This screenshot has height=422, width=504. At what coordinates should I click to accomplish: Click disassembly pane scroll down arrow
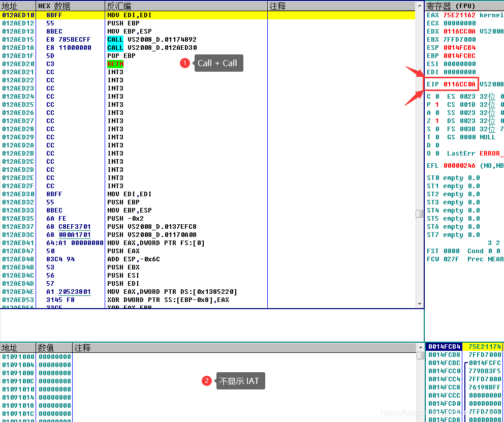click(420, 304)
